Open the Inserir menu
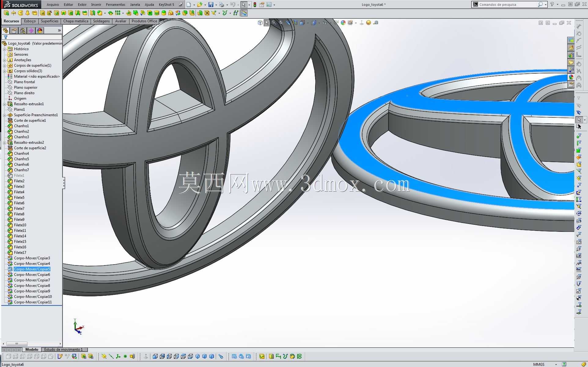 point(96,5)
